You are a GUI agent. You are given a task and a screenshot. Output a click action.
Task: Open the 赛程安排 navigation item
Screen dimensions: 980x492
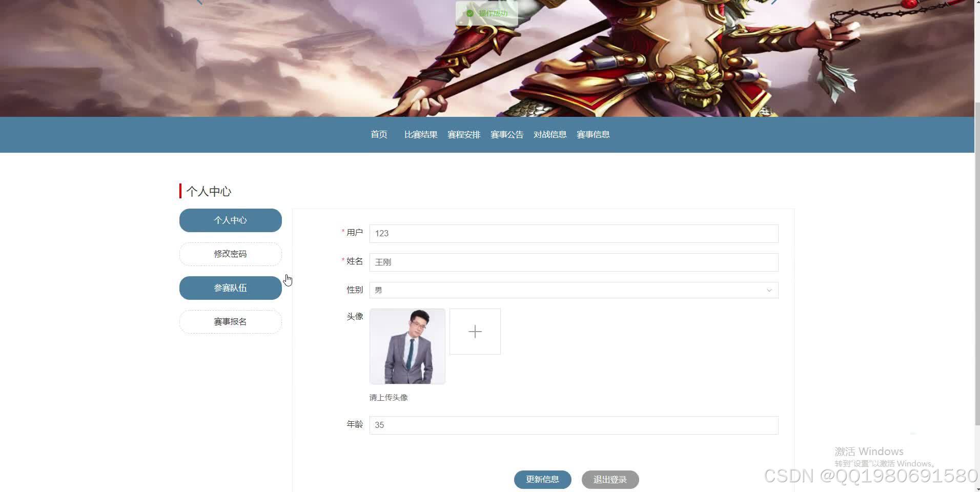pos(463,134)
